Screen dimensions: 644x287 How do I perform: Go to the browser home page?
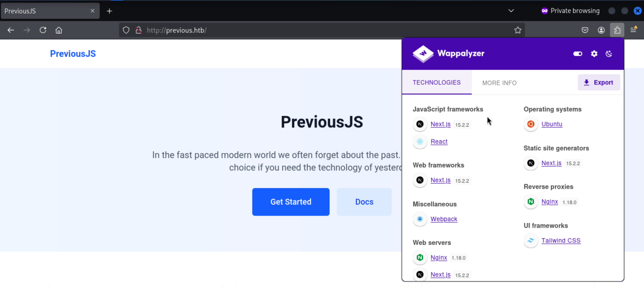(59, 30)
